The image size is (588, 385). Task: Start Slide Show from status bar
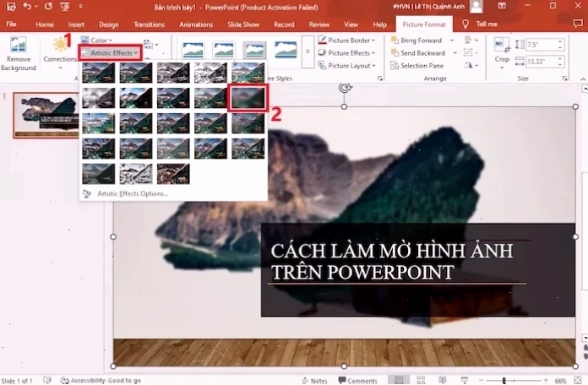465,380
